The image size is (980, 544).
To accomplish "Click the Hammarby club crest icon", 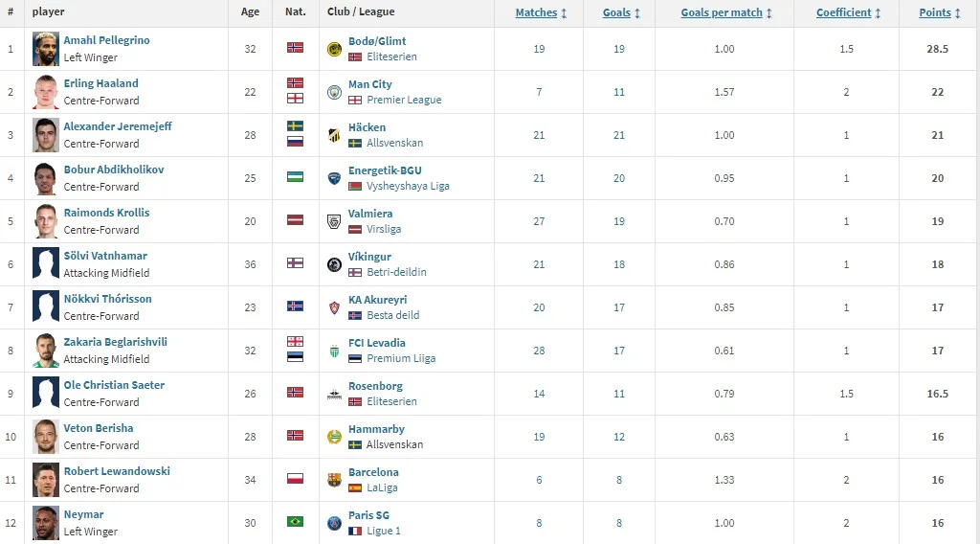I will click(334, 437).
